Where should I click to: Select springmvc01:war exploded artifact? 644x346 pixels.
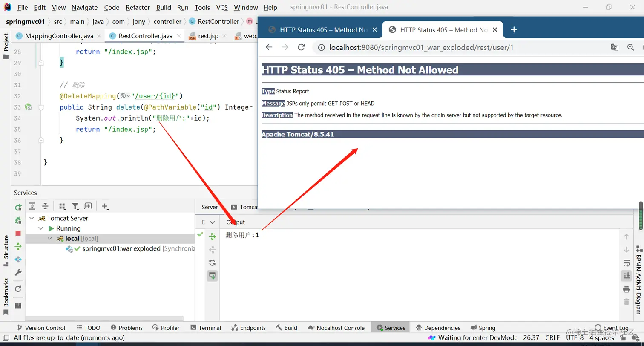tap(121, 248)
